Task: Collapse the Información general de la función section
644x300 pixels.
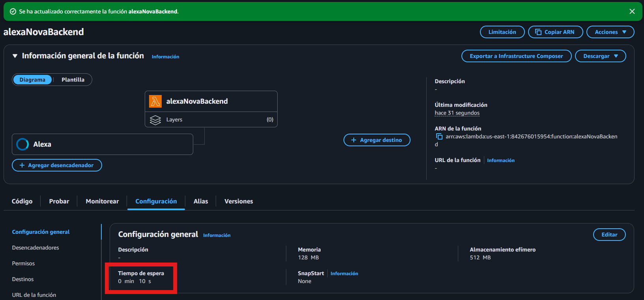Action: click(x=15, y=56)
